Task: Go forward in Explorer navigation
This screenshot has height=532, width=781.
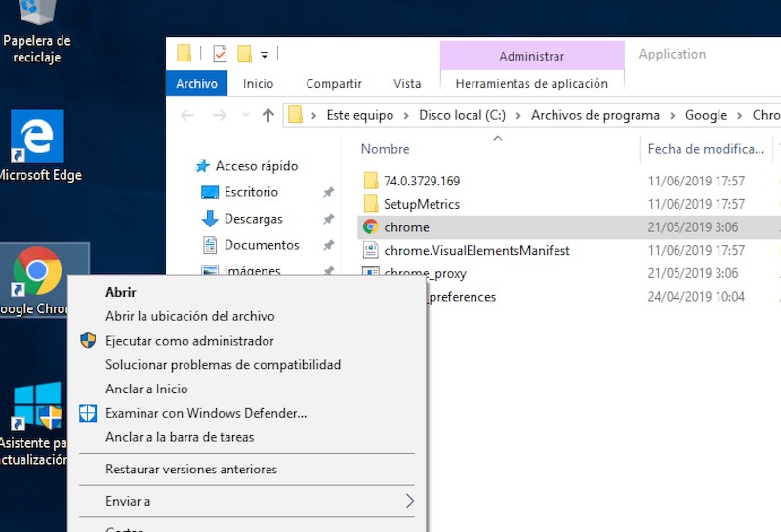Action: (x=220, y=115)
